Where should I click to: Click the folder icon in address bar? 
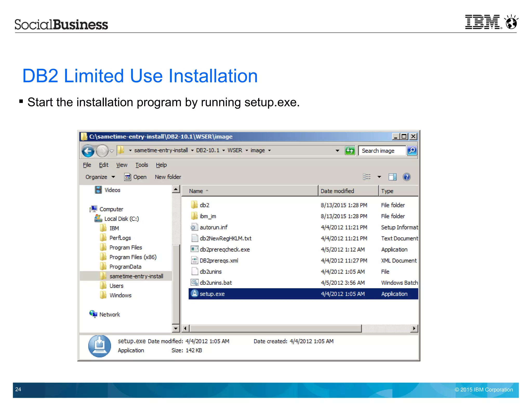pyautogui.click(x=121, y=150)
